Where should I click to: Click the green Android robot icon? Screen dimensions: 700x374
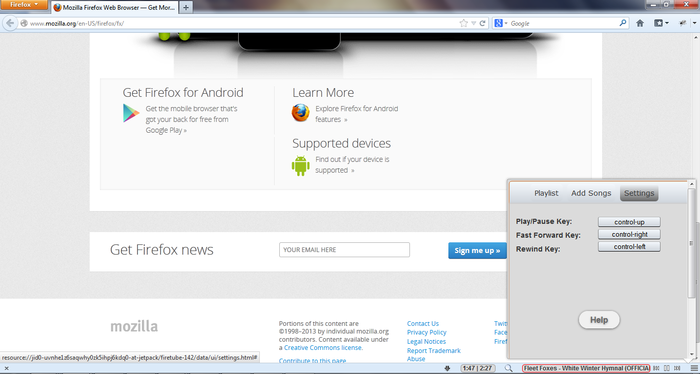point(300,166)
